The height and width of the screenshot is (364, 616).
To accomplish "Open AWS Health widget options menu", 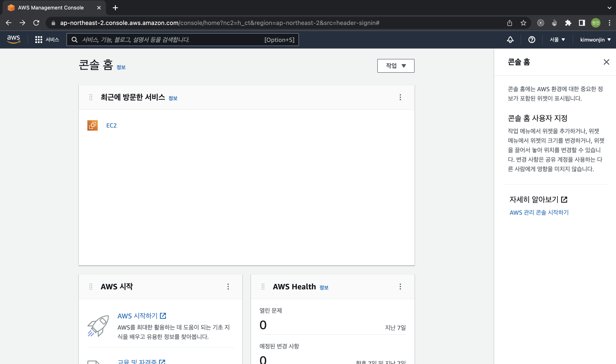I will tap(400, 287).
